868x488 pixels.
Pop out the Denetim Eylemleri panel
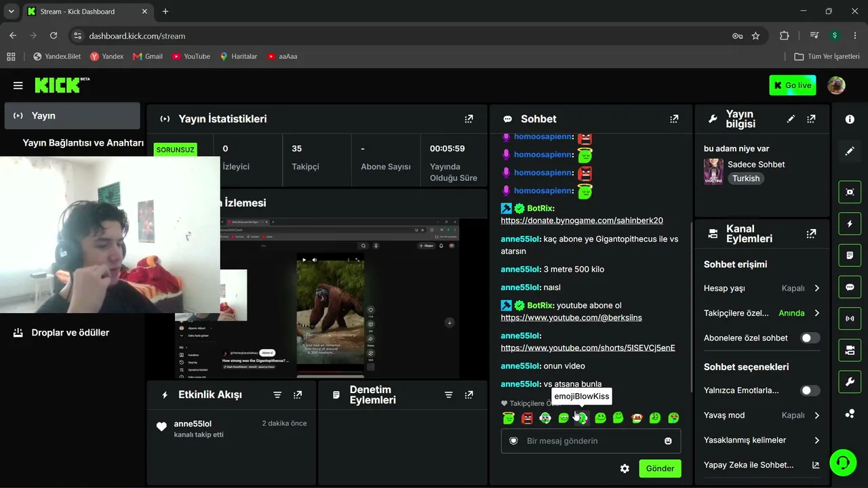[x=469, y=394]
